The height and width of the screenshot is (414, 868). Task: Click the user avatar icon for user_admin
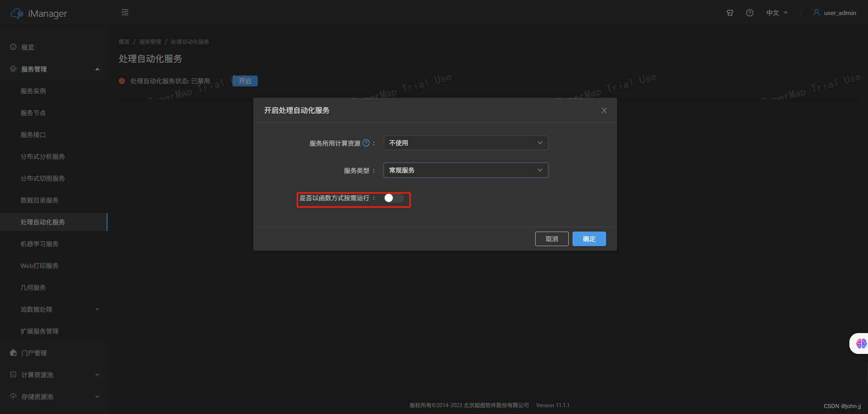click(x=817, y=13)
